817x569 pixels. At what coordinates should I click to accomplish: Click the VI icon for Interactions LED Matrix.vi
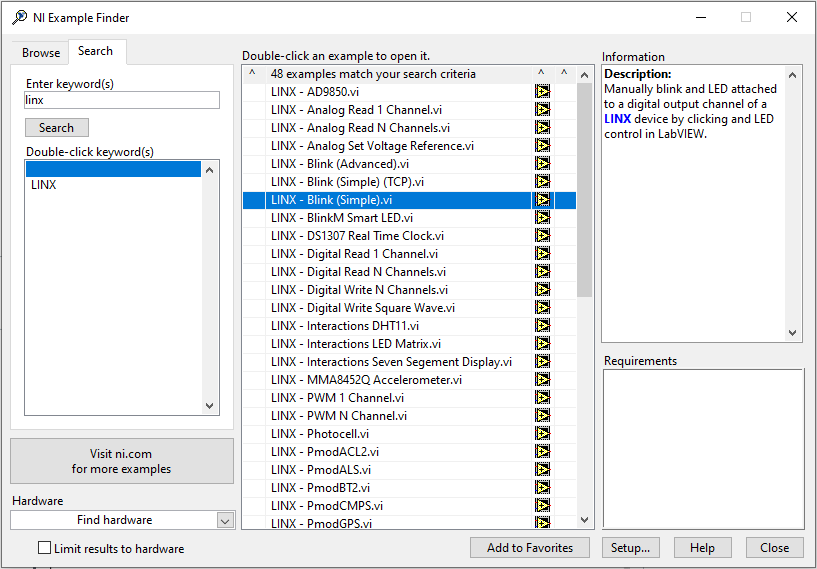coord(542,344)
